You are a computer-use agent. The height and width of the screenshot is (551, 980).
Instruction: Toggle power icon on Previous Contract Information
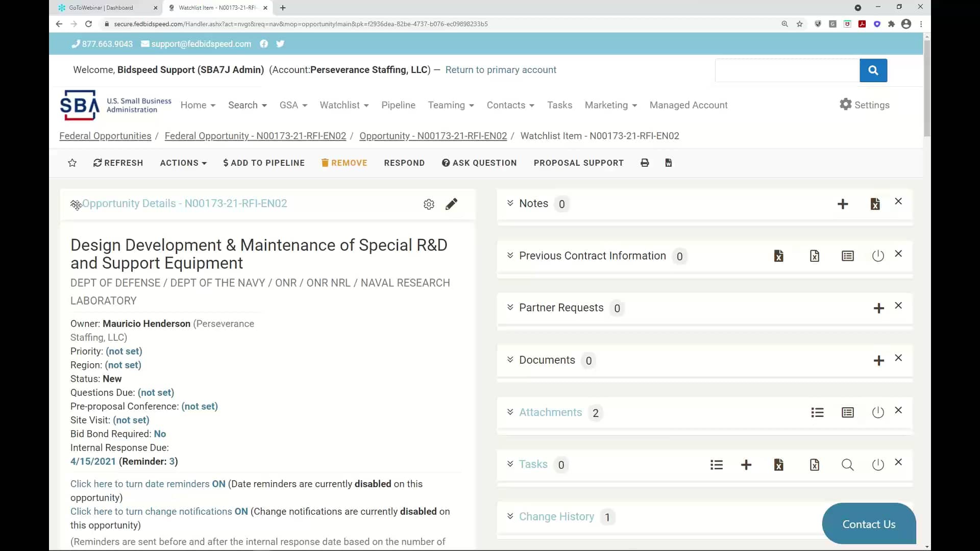878,256
